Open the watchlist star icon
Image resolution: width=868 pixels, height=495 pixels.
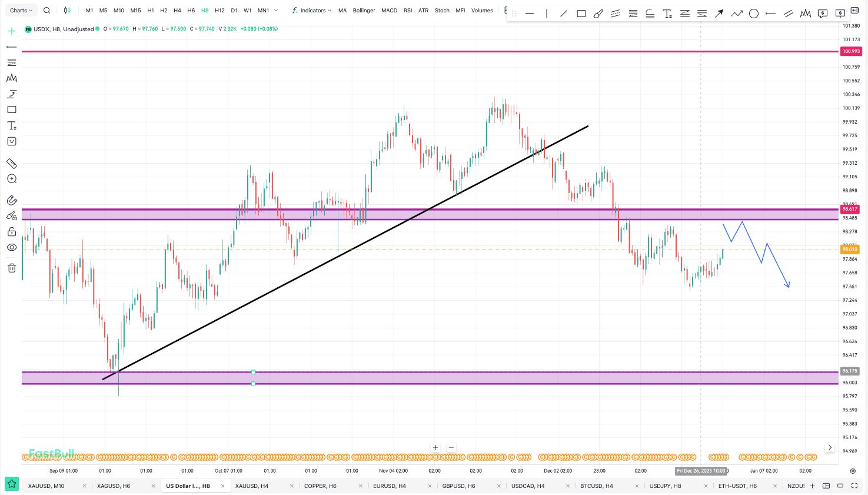click(12, 484)
